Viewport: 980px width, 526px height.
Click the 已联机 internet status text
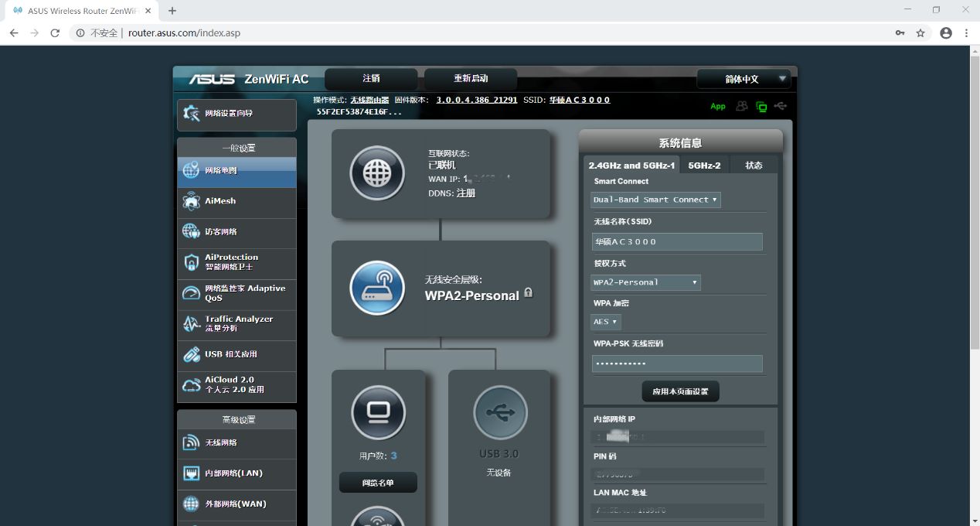point(442,166)
